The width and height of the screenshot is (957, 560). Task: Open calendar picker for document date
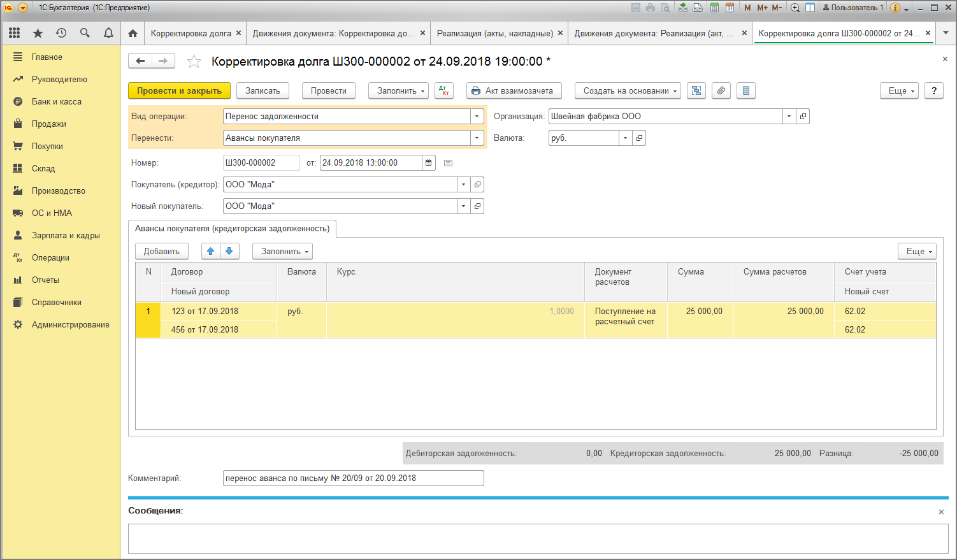428,163
